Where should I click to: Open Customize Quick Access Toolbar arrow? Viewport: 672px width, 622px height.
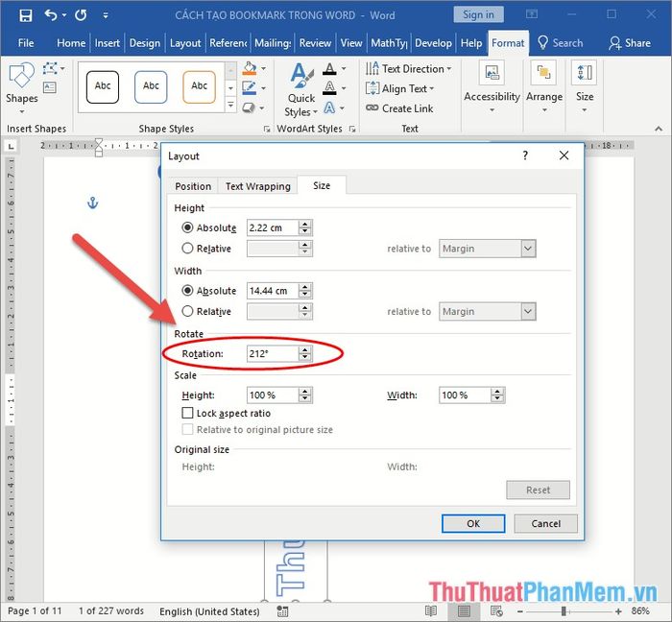106,16
